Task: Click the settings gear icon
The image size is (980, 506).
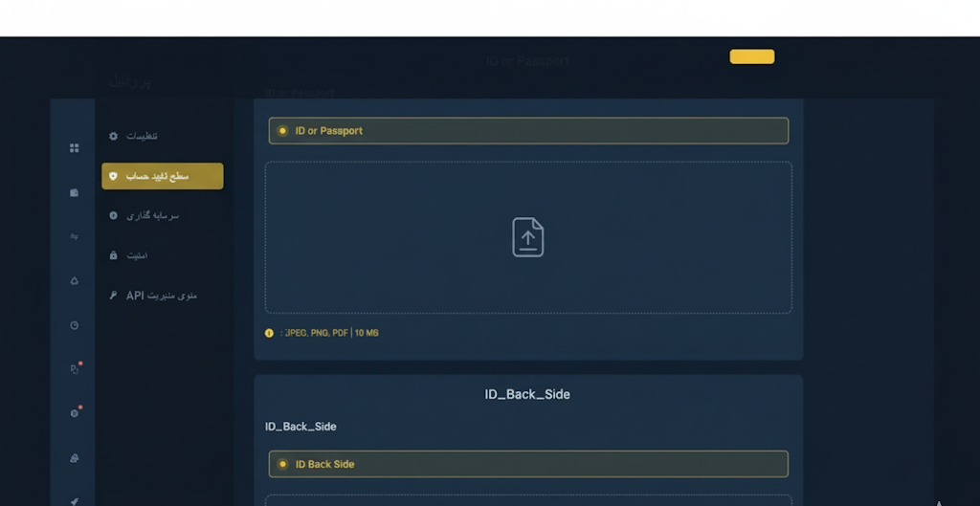Action: [113, 136]
